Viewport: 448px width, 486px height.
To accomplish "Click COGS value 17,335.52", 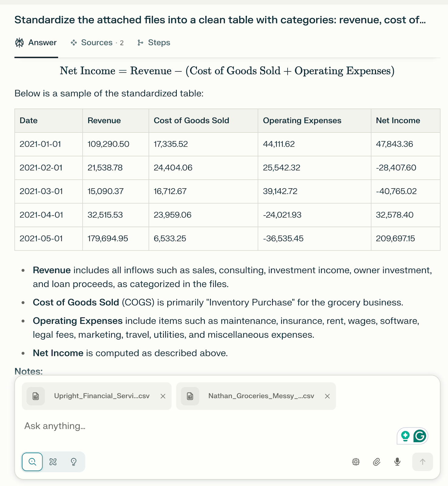I will tap(171, 144).
